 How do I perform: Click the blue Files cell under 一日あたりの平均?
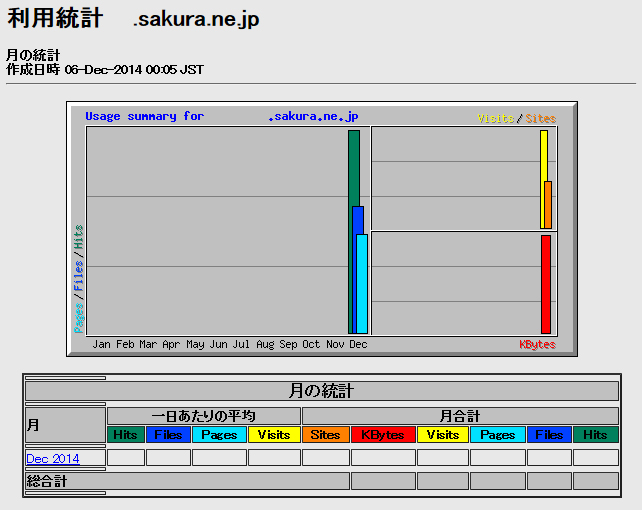coord(168,435)
